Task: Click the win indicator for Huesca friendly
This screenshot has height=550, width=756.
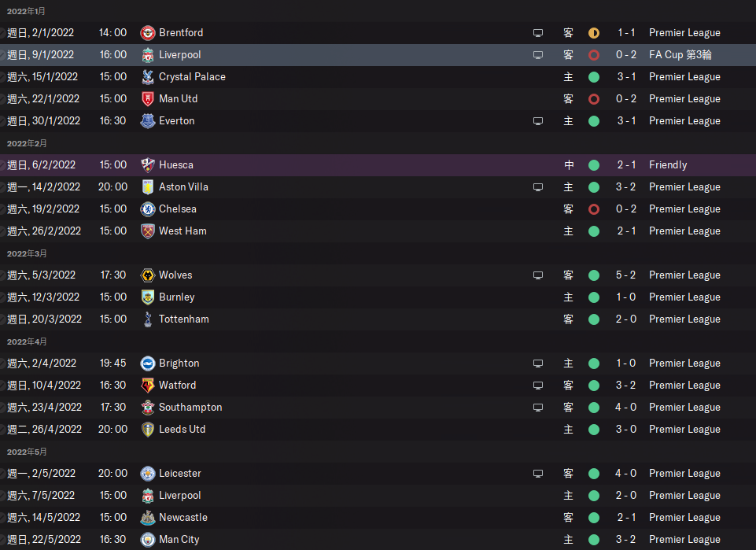Action: [x=594, y=165]
